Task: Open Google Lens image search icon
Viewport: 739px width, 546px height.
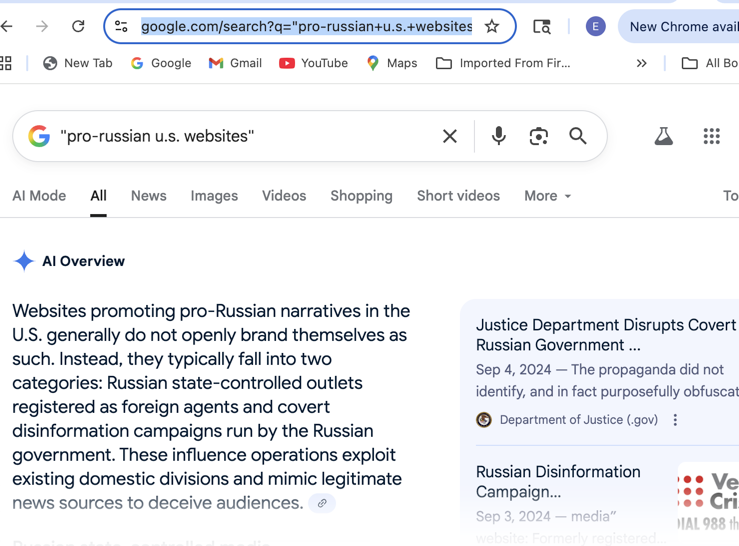Action: [538, 136]
